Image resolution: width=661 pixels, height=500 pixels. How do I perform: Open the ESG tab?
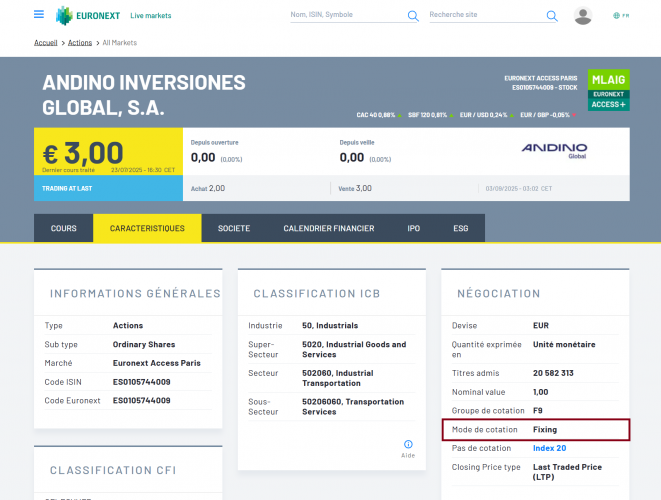tap(460, 228)
